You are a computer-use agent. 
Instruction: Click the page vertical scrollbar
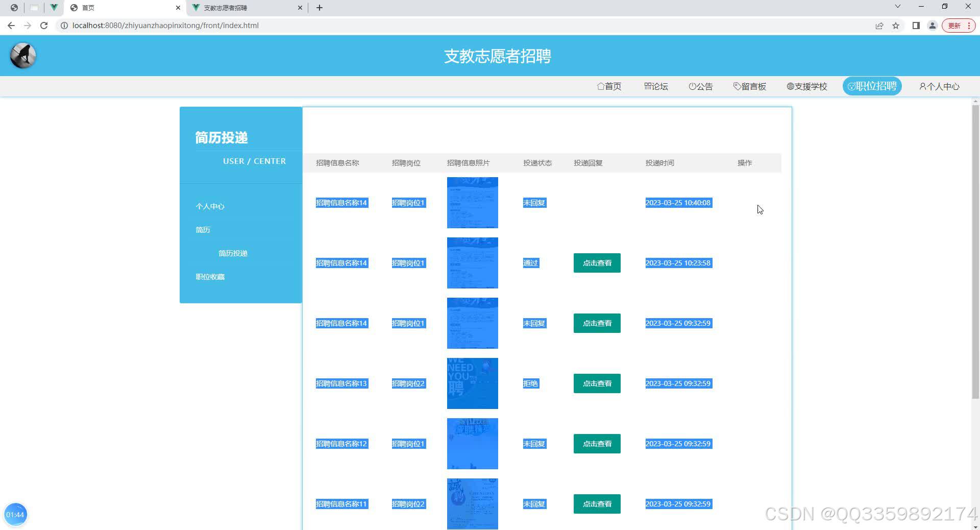[975, 251]
